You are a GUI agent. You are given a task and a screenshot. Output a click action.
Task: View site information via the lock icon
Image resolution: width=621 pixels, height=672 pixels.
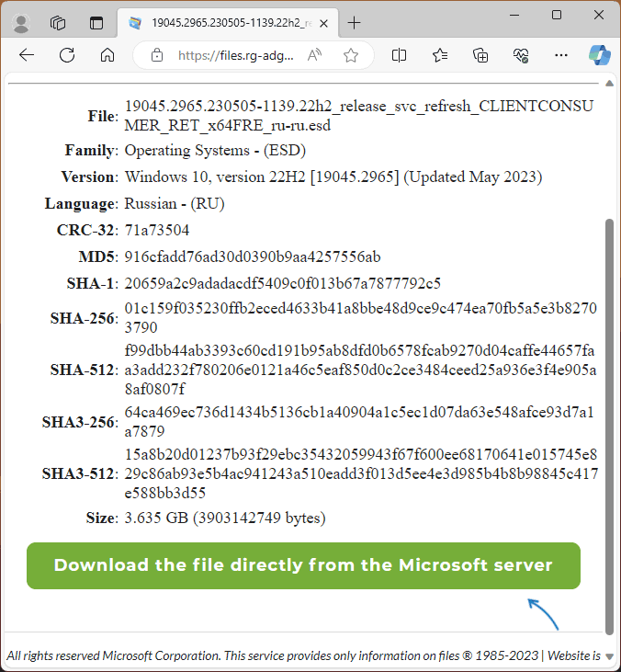click(157, 55)
